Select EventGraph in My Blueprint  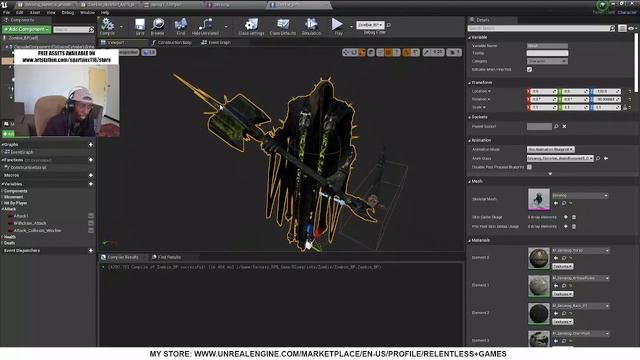22,152
